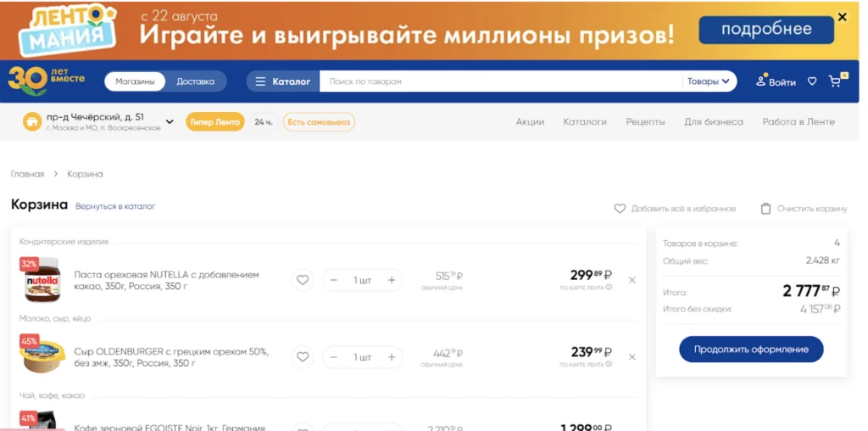
Task: Open Работа в Ленте menu item
Action: [798, 122]
